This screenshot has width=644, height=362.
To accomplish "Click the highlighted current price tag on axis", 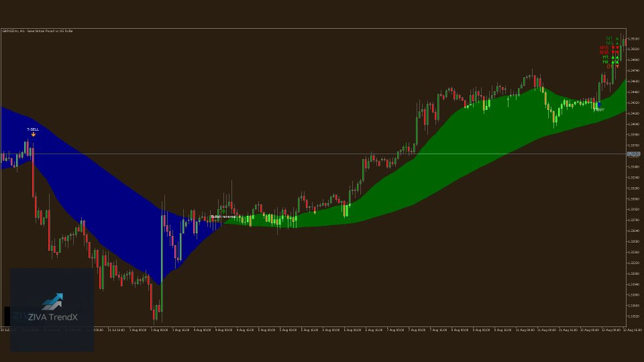I will click(634, 154).
